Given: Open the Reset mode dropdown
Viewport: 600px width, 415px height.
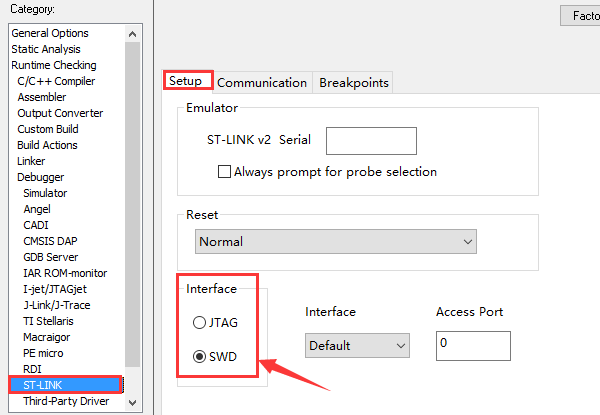Looking at the screenshot, I should pyautogui.click(x=335, y=241).
